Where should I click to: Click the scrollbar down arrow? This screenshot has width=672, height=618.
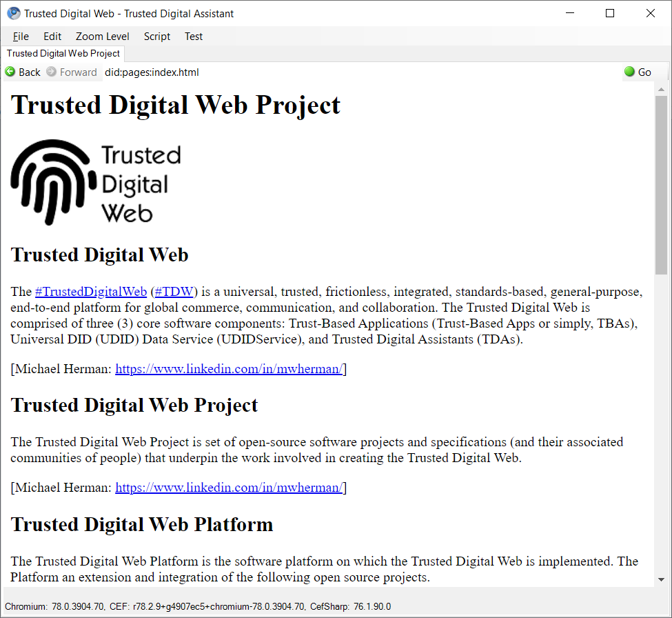(661, 579)
